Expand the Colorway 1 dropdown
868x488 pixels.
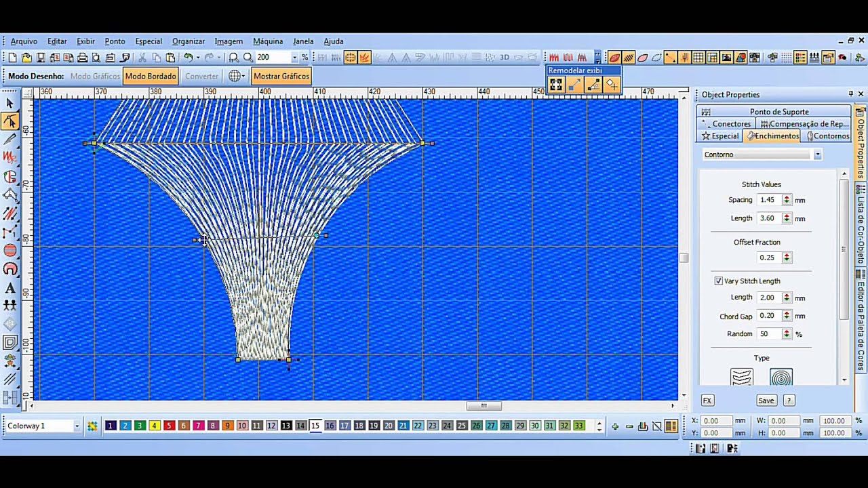[x=77, y=426]
